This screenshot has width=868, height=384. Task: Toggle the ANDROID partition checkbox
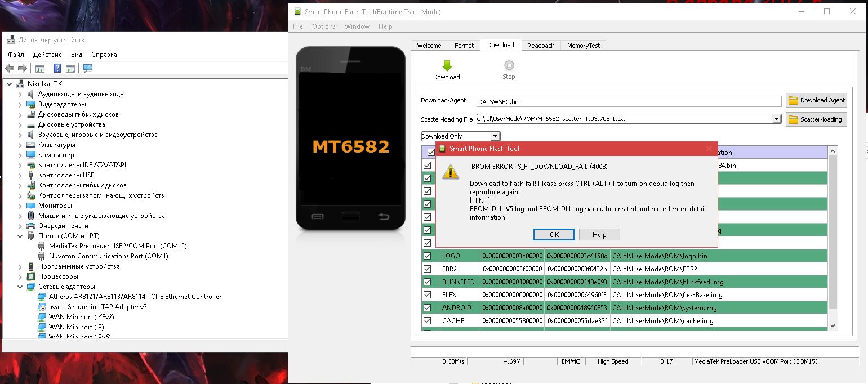427,308
